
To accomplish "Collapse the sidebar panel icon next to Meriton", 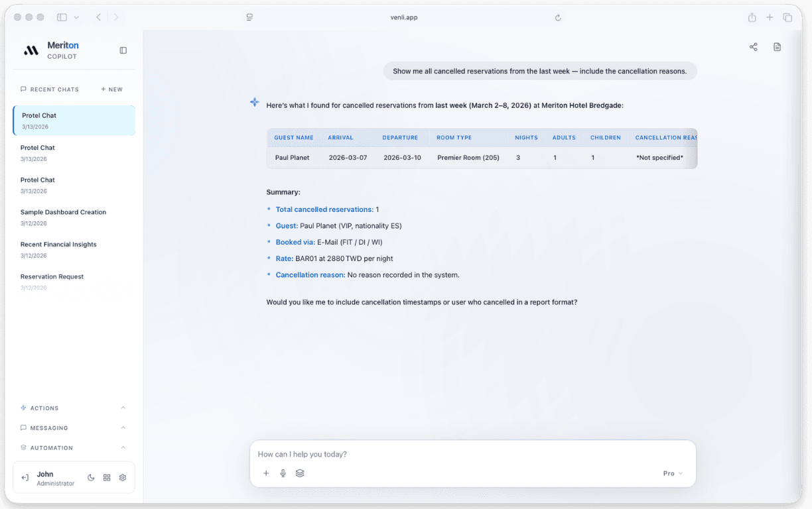I will (123, 50).
